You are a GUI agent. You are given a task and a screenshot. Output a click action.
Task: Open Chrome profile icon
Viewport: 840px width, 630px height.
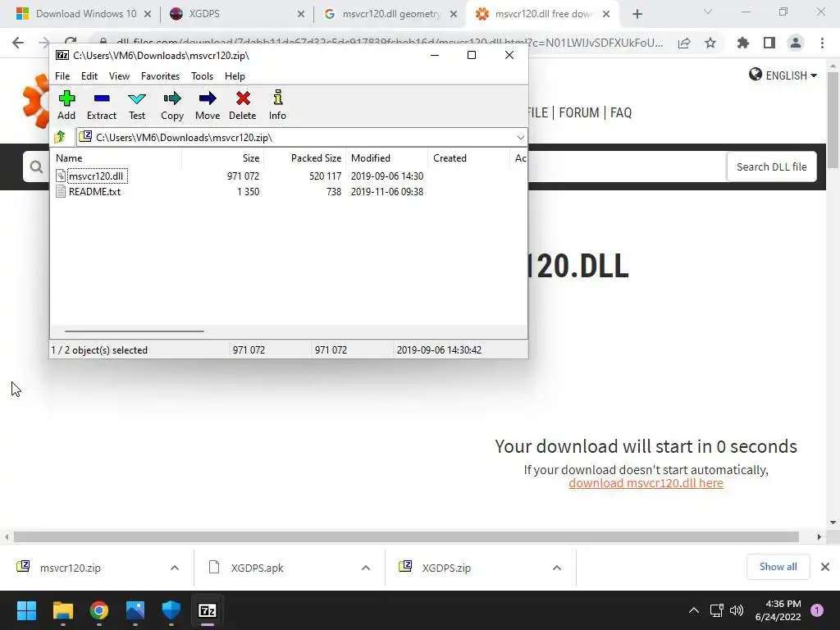click(x=796, y=43)
